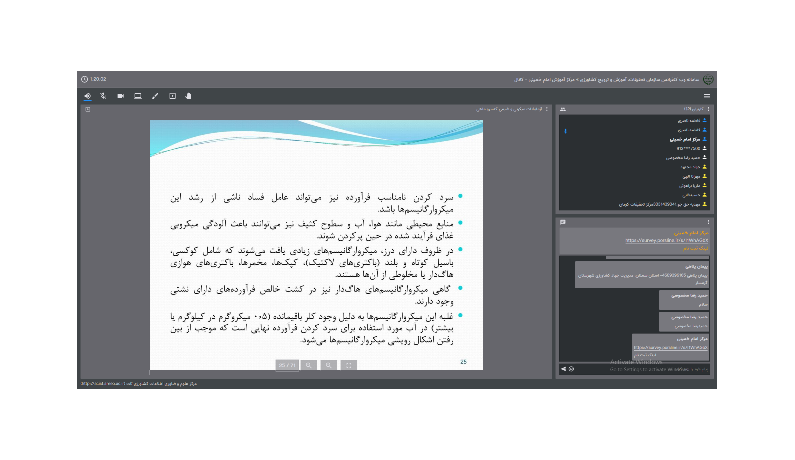Toggle fullscreen for the presentation slide
795x460 pixels.
[349, 365]
